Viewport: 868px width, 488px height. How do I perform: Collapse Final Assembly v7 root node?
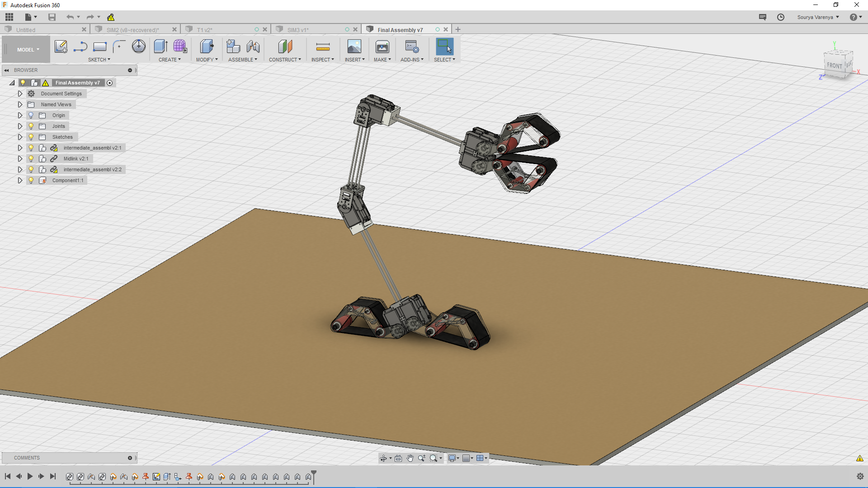pos(12,83)
